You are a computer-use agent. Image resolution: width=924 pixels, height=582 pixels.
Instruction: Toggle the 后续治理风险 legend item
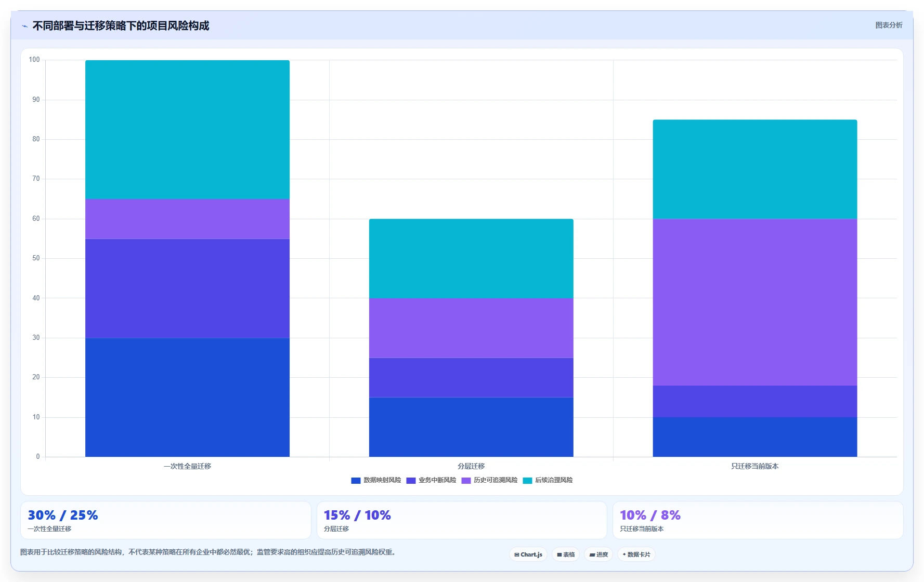(548, 480)
